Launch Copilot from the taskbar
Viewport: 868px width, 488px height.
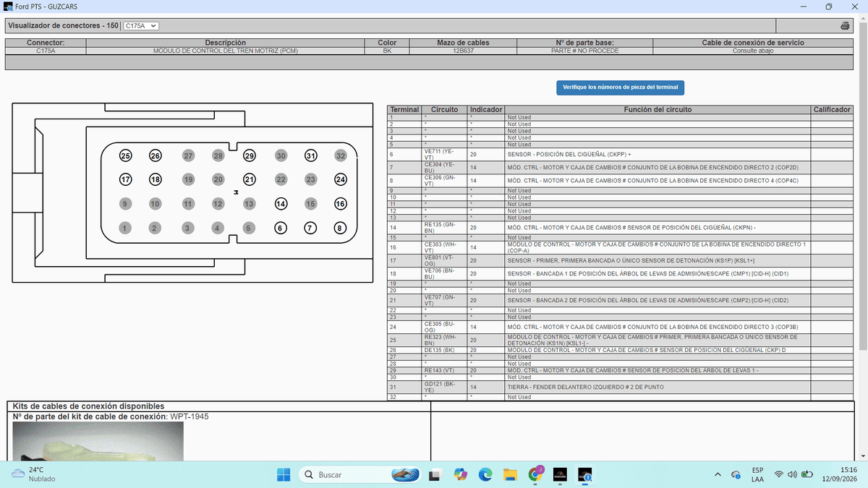[x=461, y=474]
